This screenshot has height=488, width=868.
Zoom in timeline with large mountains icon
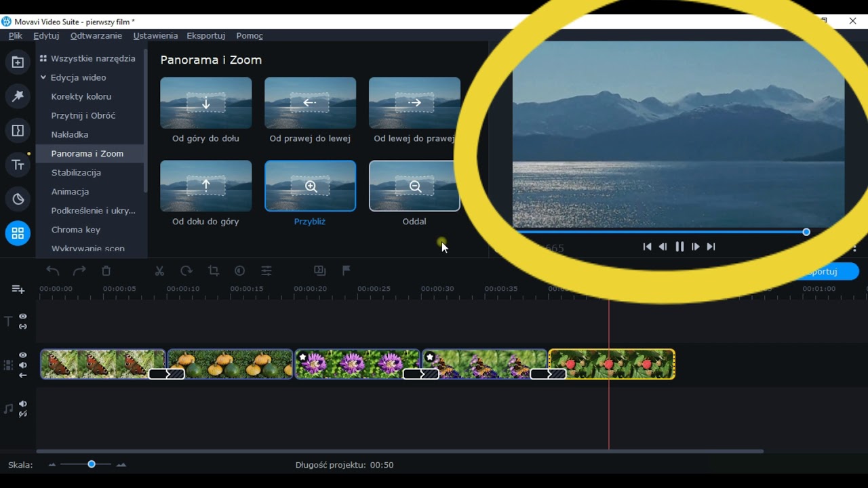click(121, 465)
